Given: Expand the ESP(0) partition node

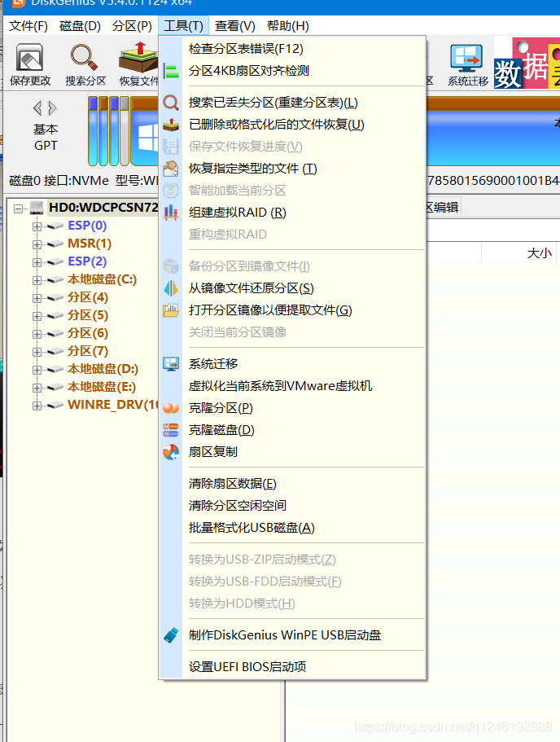Looking at the screenshot, I should coord(37,226).
